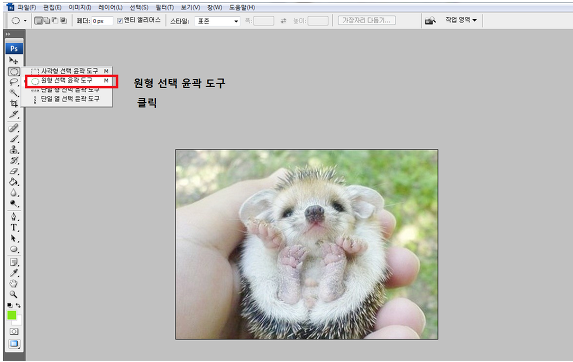Swap width and height arrows

coord(283,21)
